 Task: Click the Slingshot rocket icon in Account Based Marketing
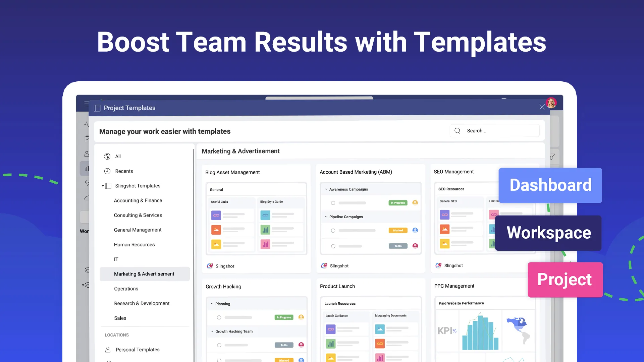[x=324, y=265]
